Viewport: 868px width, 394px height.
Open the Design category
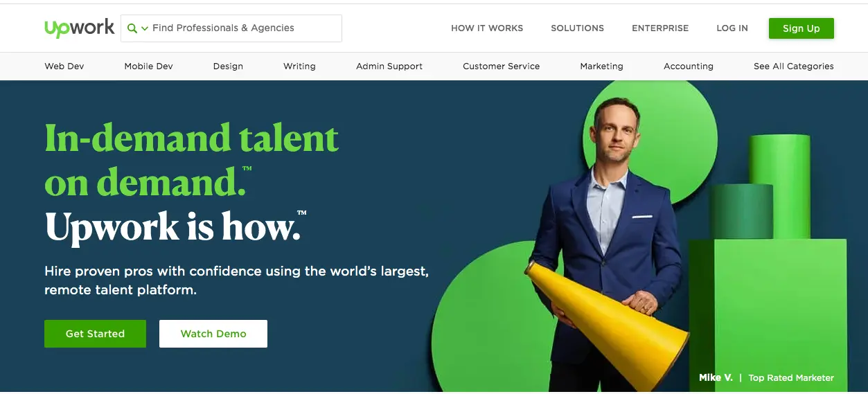[228, 66]
